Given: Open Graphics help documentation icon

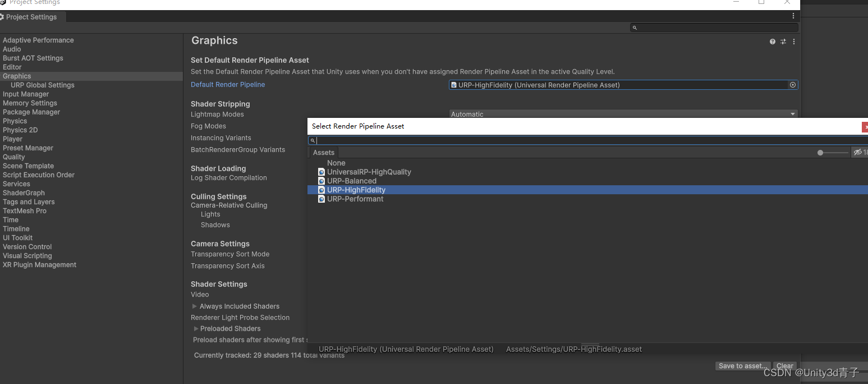Looking at the screenshot, I should click(x=773, y=42).
